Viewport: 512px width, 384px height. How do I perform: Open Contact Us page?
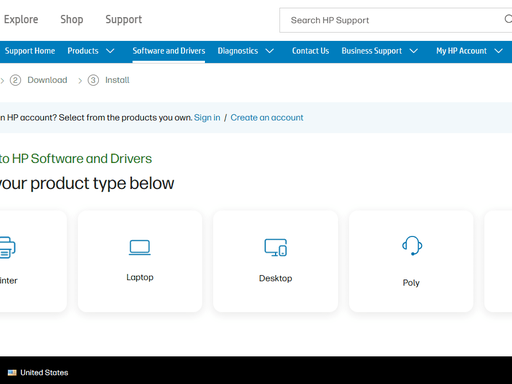tap(310, 51)
